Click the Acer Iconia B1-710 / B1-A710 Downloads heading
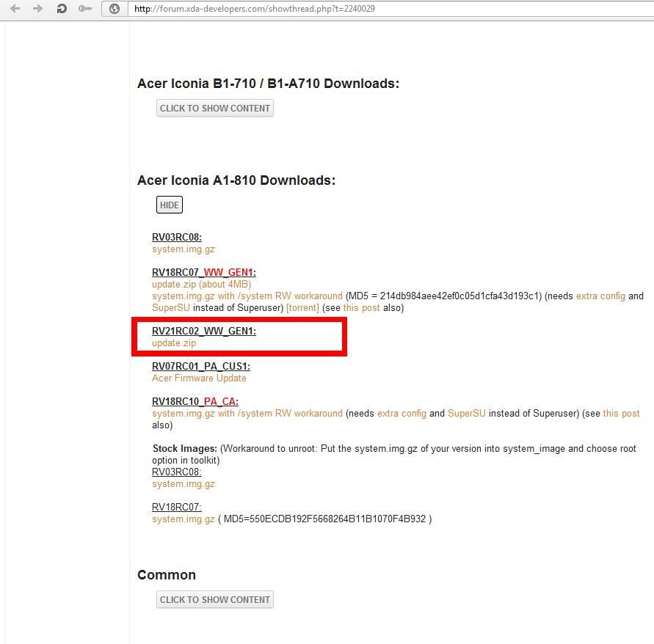 268,84
